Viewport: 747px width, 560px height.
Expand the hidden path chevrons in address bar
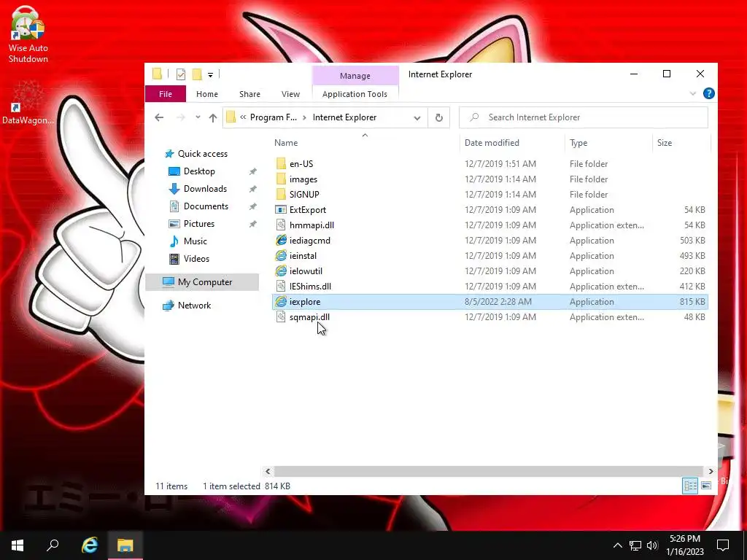pos(243,117)
